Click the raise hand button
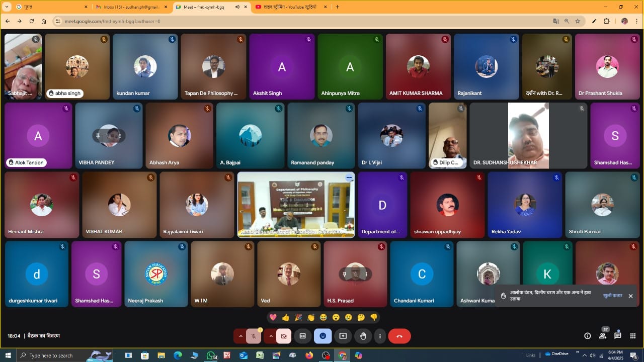The height and width of the screenshot is (362, 644). tap(362, 336)
